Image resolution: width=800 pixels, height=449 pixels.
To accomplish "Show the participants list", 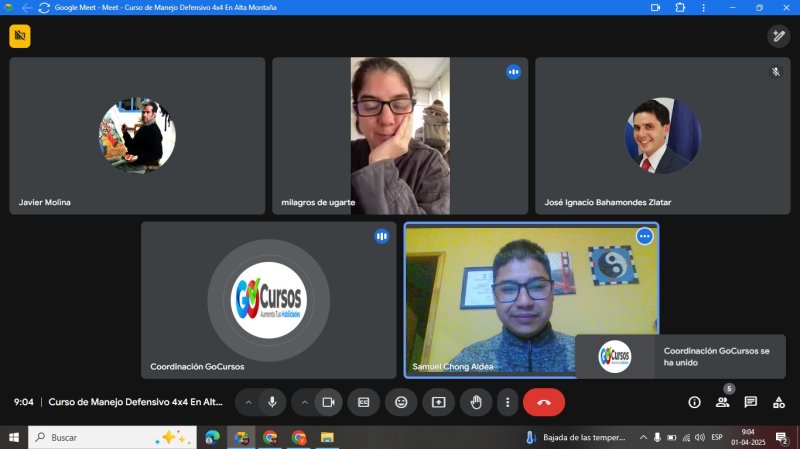I will 722,402.
